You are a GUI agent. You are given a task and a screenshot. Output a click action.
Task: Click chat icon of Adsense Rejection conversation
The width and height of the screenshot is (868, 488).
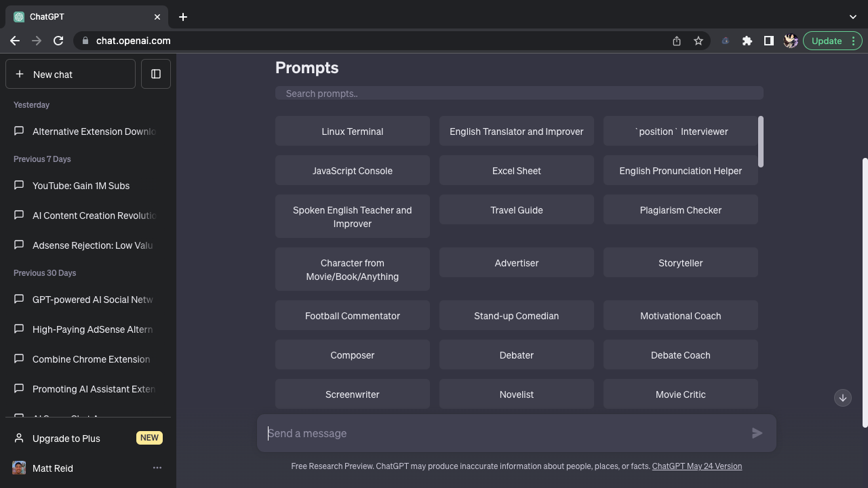click(19, 245)
